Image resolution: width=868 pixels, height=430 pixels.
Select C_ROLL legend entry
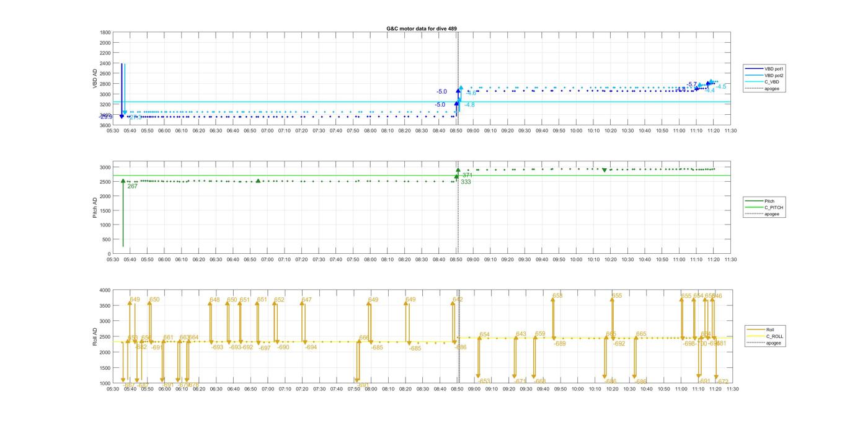pyautogui.click(x=764, y=336)
